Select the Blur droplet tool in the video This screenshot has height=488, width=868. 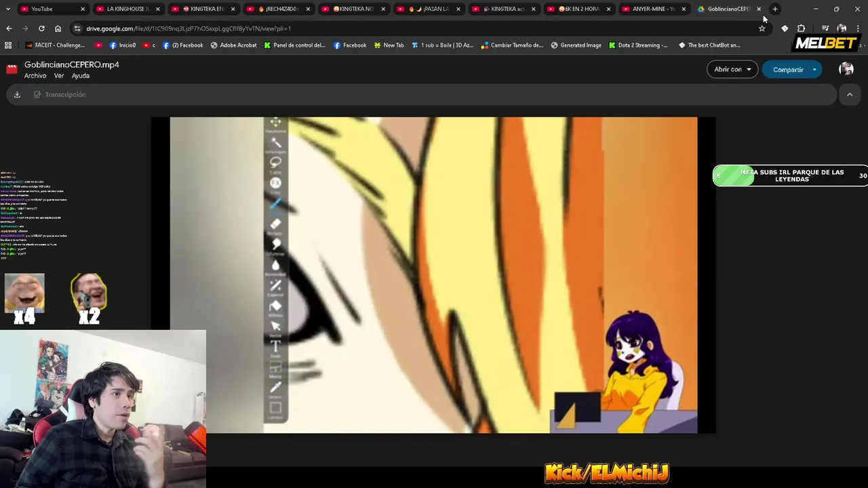pyautogui.click(x=275, y=266)
